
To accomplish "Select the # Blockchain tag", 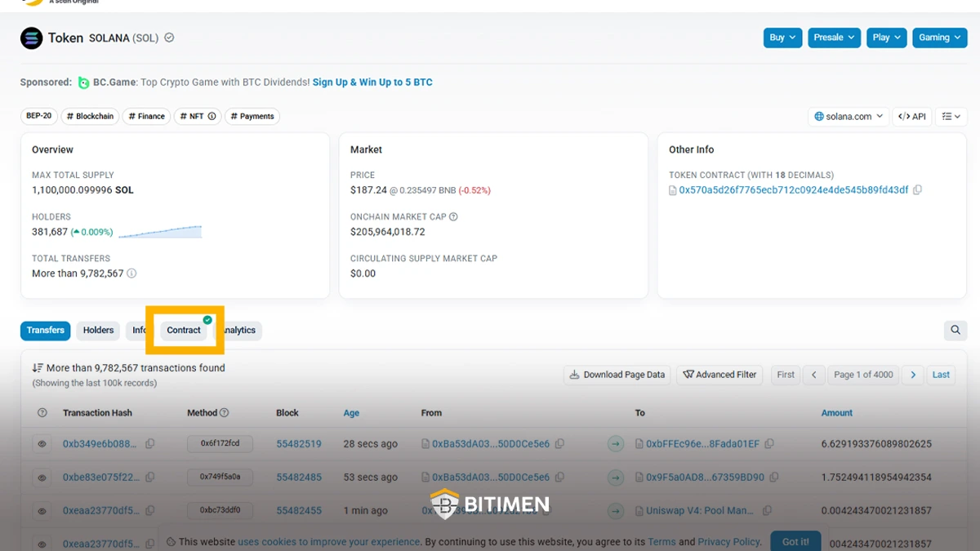I will 90,117.
